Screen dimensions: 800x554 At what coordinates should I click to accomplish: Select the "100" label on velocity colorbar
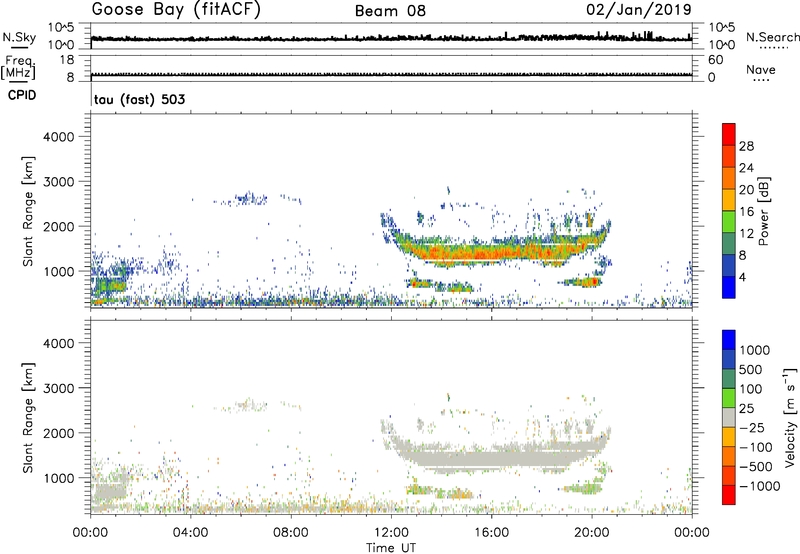(x=751, y=389)
